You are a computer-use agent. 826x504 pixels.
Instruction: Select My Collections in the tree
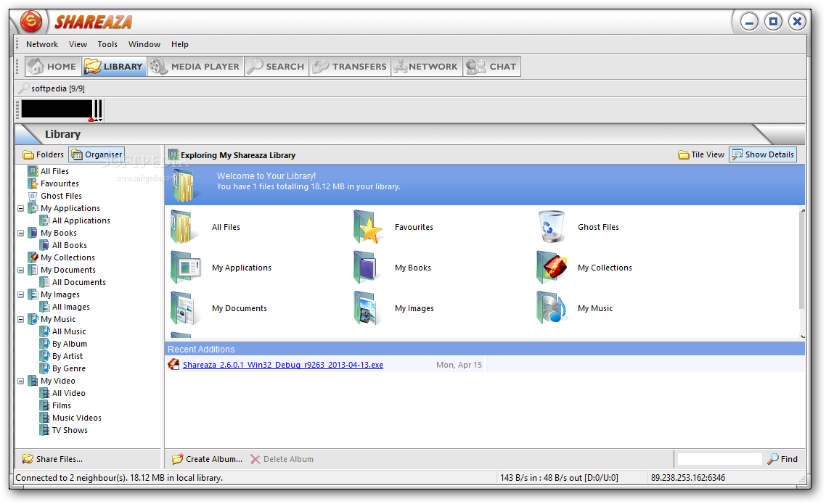pos(68,257)
